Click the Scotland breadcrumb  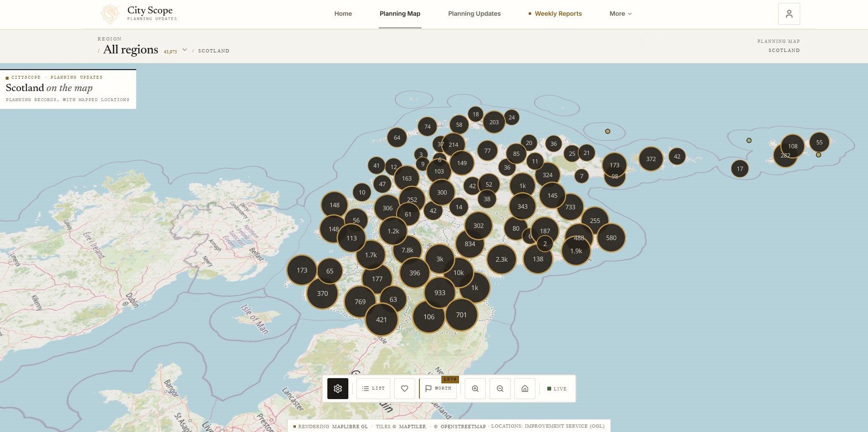tap(214, 51)
